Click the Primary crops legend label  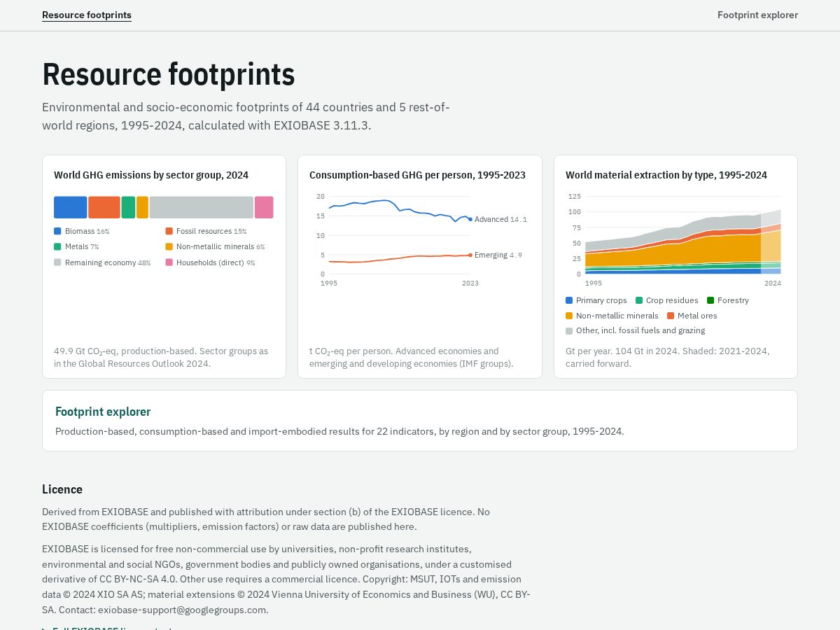(x=601, y=300)
